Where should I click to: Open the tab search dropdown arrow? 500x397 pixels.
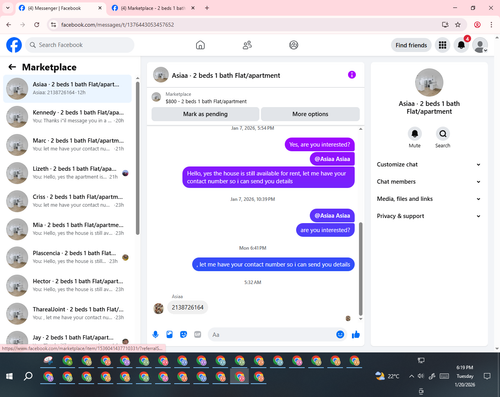pos(8,8)
